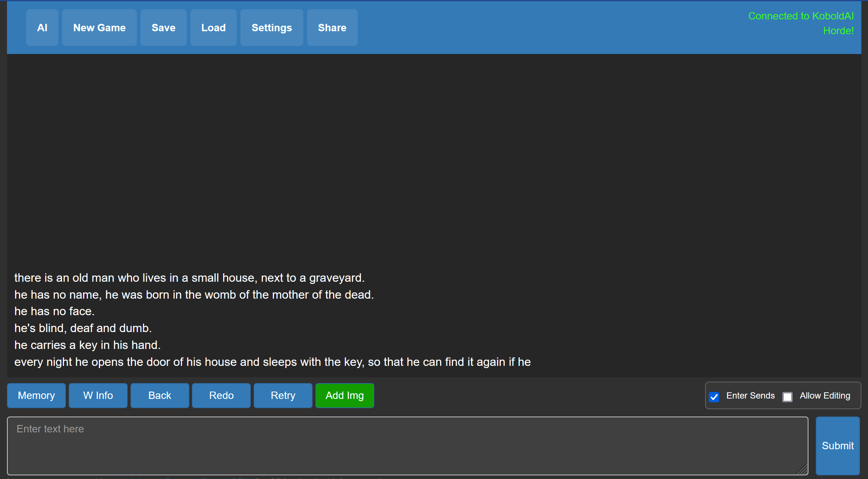Retry the last generation
The width and height of the screenshot is (868, 479).
click(x=283, y=396)
